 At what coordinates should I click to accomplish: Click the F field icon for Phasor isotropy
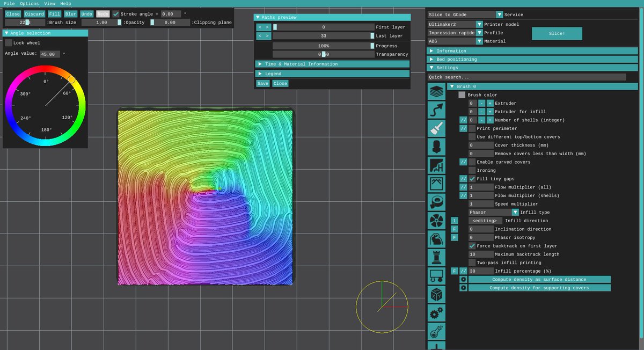[x=455, y=237]
